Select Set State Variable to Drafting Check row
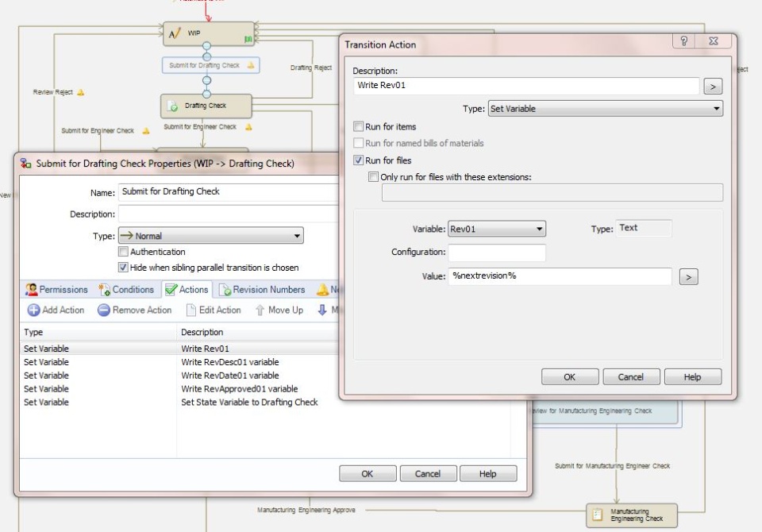 coord(180,402)
